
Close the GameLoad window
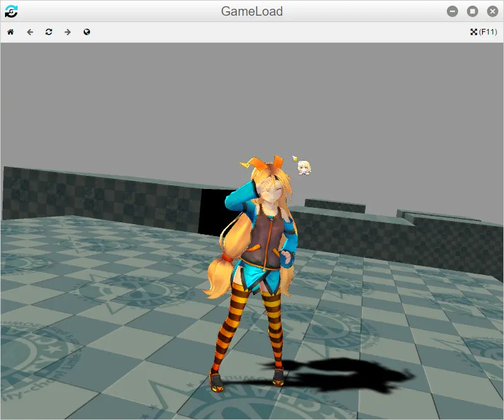pos(493,11)
